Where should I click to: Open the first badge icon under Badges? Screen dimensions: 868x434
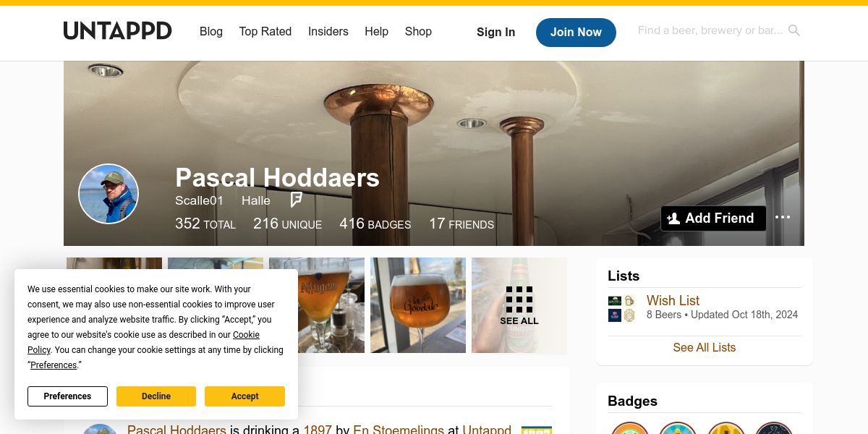click(630, 428)
